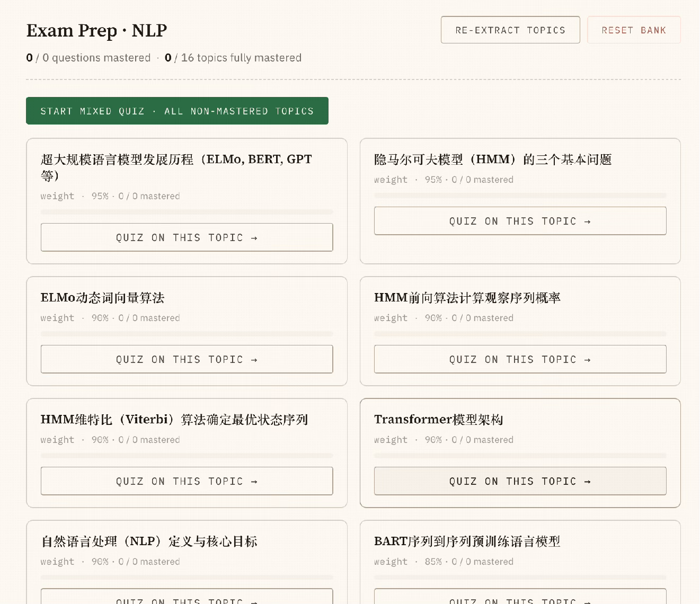The image size is (700, 604).
Task: Click the 隐马尔可夫模型（HMM）的三个基本问题 card title
Action: click(493, 159)
